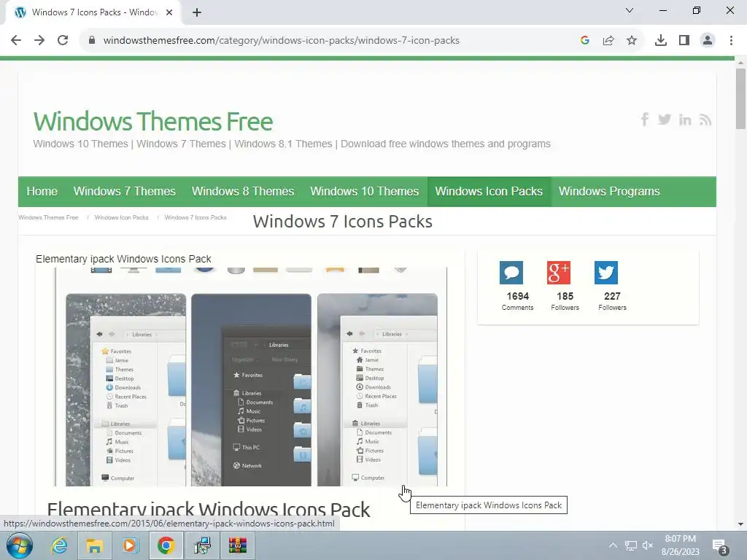Click the Windows Themes Free site title
747x560 pixels.
point(153,122)
